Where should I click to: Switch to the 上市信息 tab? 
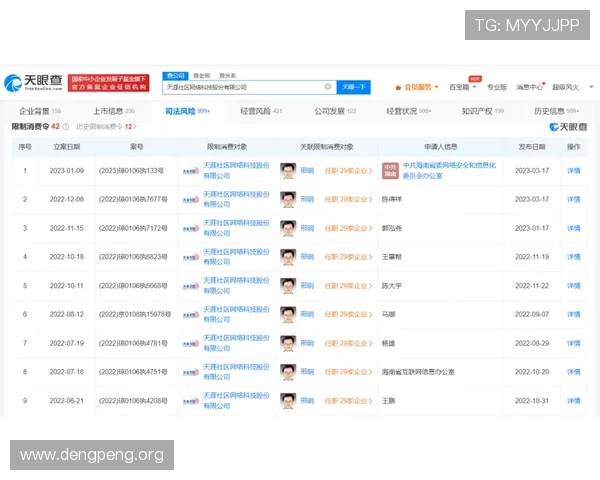pyautogui.click(x=114, y=111)
